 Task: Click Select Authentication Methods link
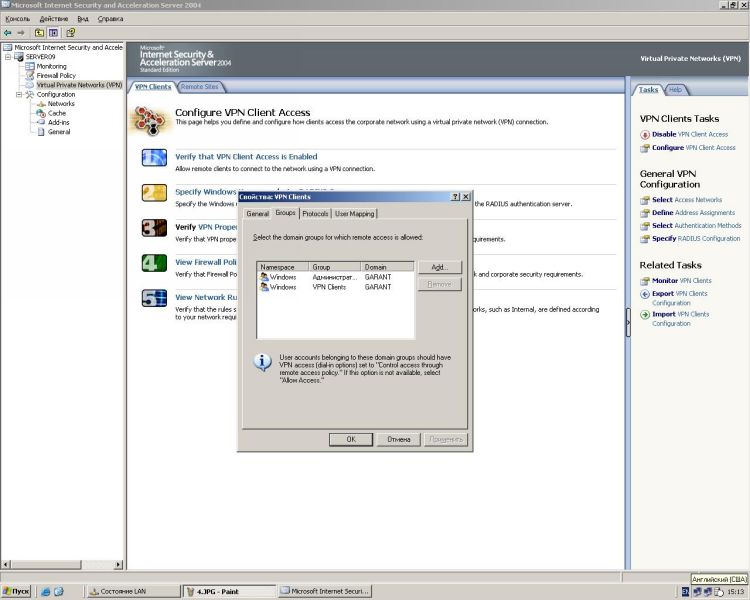pos(696,225)
